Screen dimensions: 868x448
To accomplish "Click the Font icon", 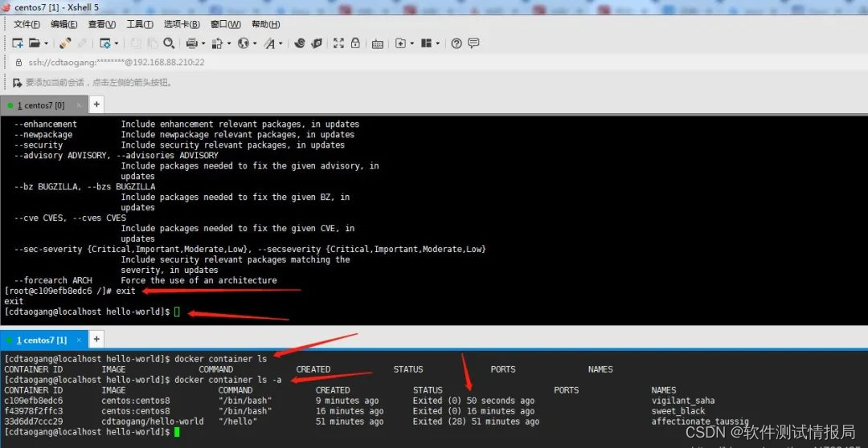I will click(269, 43).
